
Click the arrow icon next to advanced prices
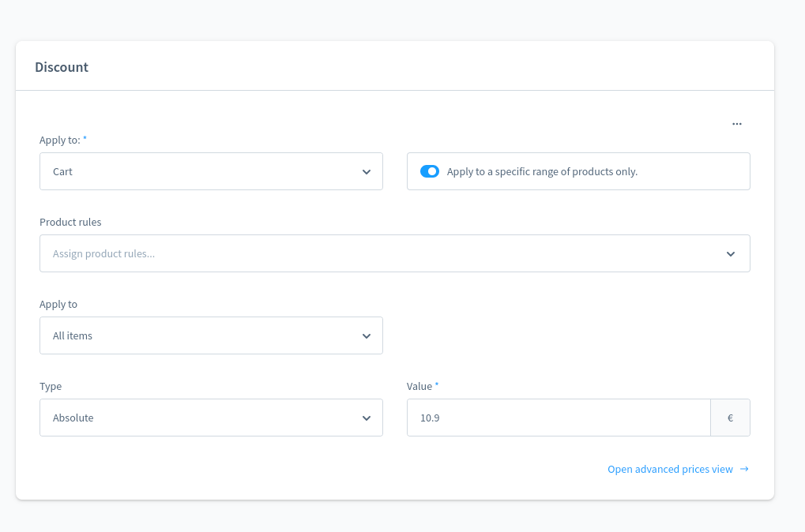pyautogui.click(x=743, y=469)
